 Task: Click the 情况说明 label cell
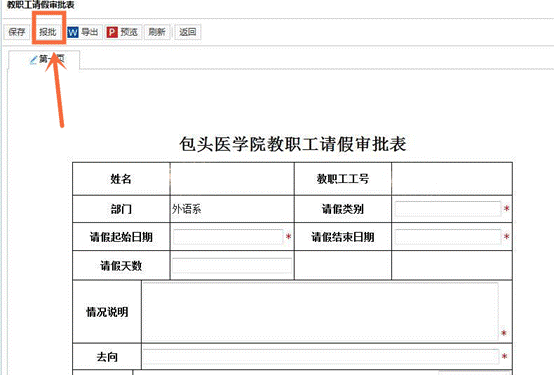pos(107,312)
